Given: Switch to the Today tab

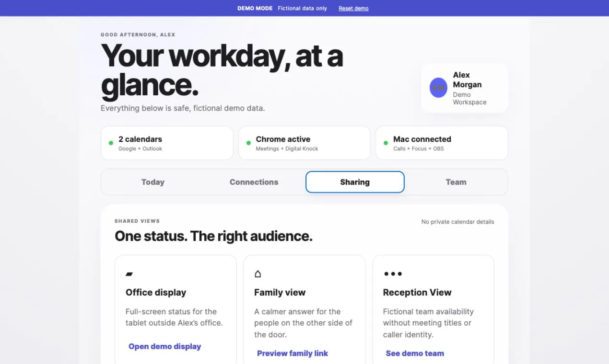Looking at the screenshot, I should coord(153,182).
